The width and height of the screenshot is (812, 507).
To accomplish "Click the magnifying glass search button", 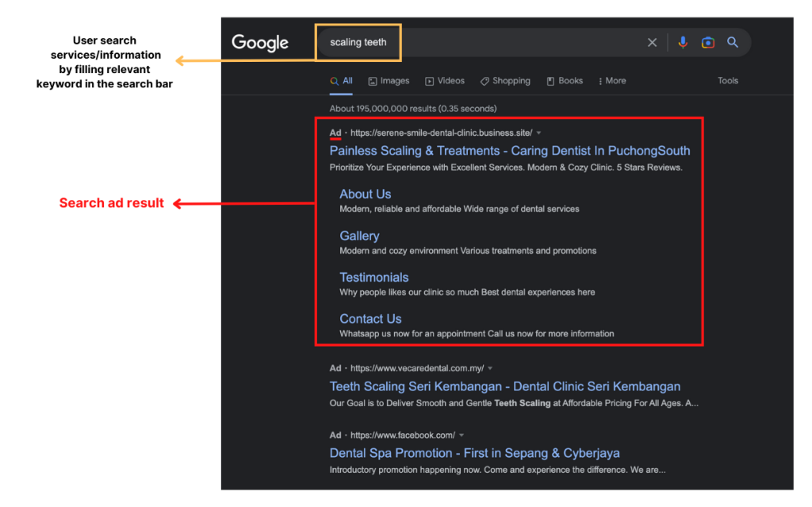I will pos(732,43).
